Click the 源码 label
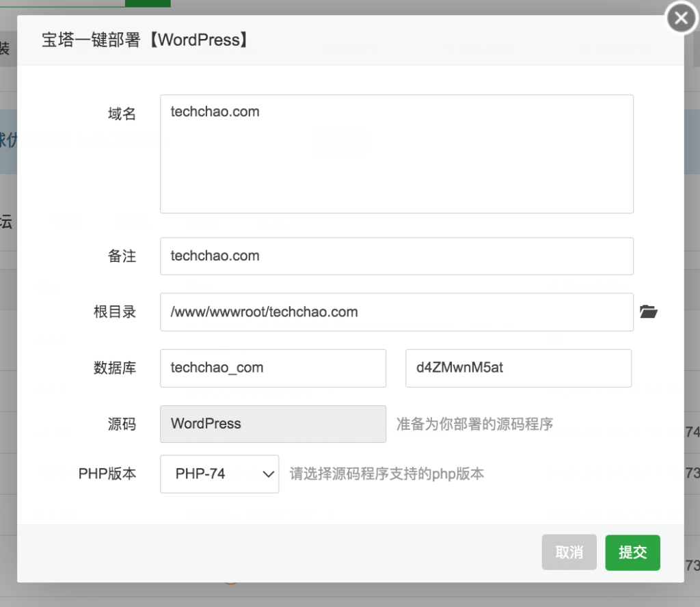Image resolution: width=700 pixels, height=607 pixels. coord(122,424)
